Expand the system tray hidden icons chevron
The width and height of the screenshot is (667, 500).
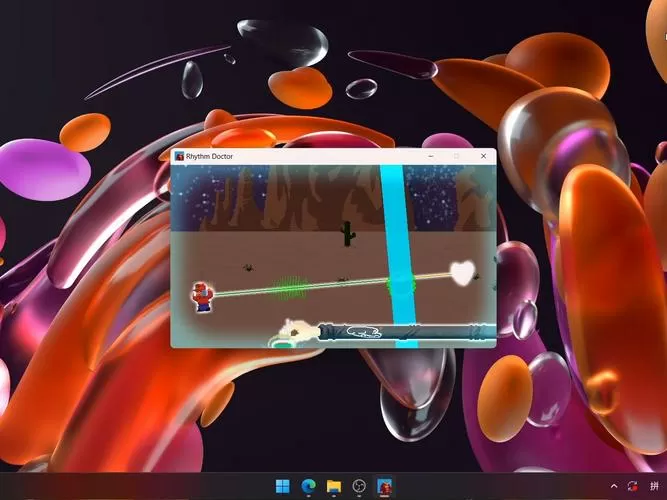point(614,486)
